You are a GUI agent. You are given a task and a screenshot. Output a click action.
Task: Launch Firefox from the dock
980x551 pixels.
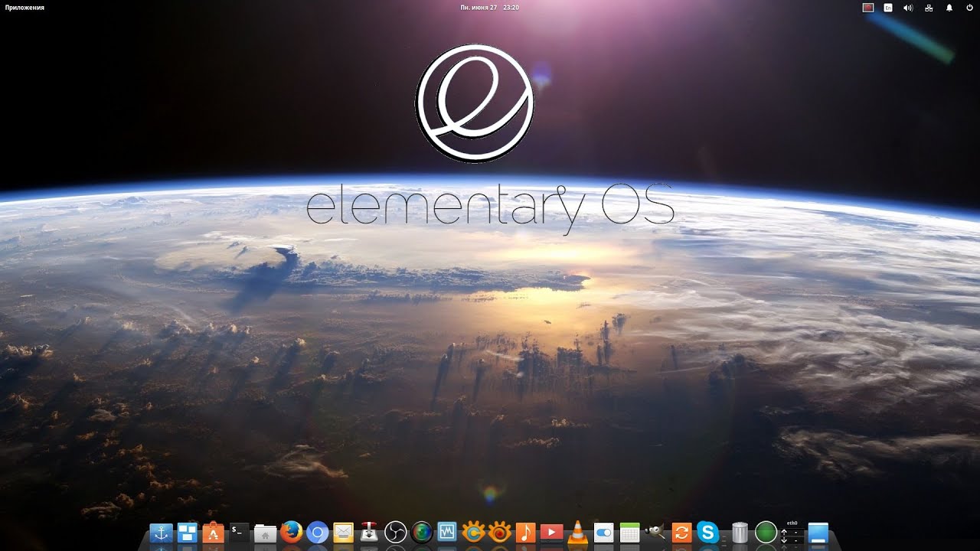tap(291, 533)
